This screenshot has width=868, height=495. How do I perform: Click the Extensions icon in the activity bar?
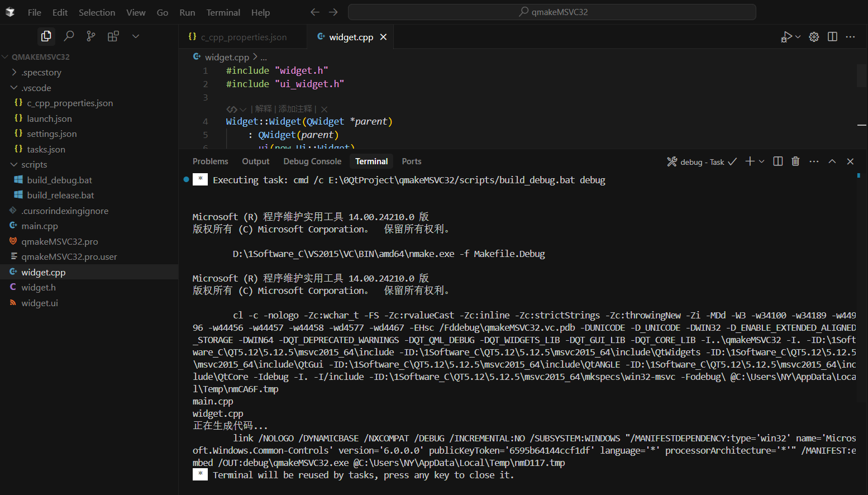(x=113, y=36)
